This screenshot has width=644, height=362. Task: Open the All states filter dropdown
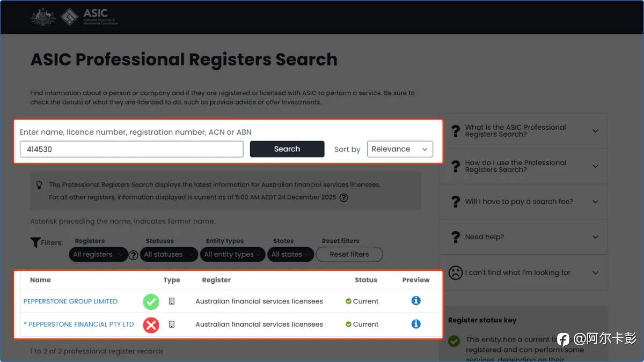coord(290,255)
